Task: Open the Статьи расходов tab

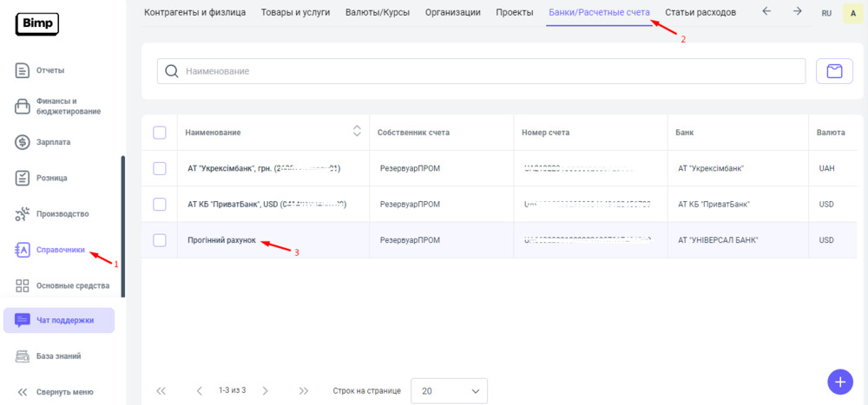Action: pos(700,12)
